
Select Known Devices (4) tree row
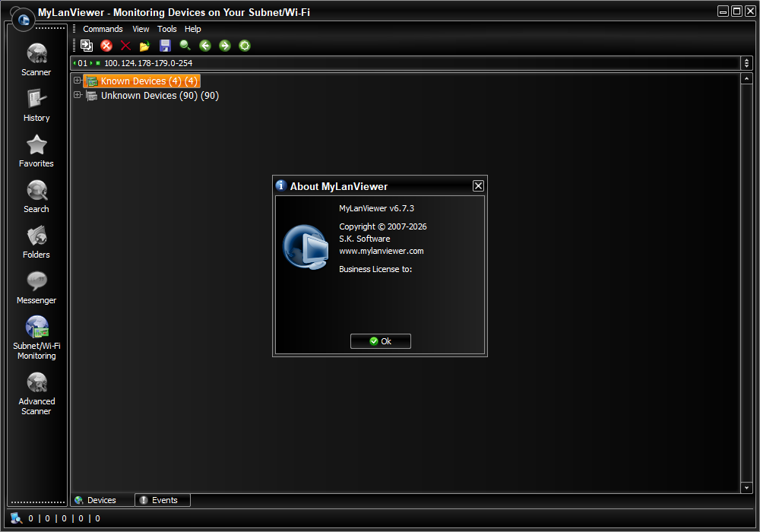(141, 81)
